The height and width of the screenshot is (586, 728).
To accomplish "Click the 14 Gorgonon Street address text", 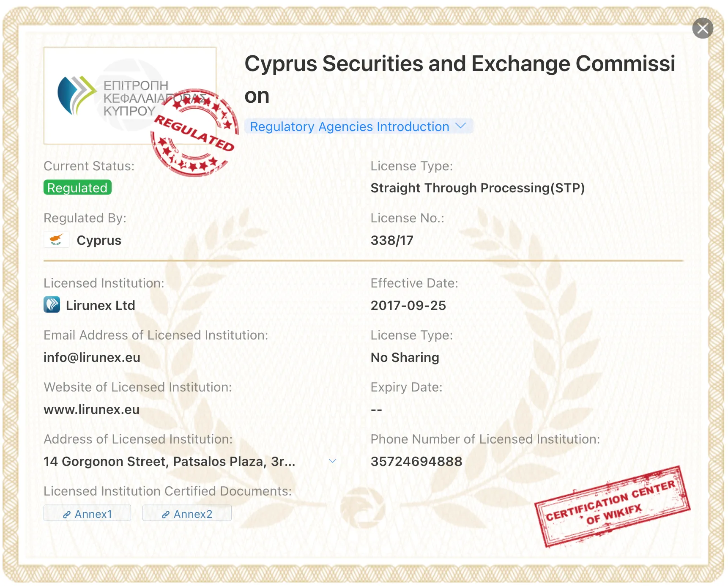I will [x=170, y=461].
